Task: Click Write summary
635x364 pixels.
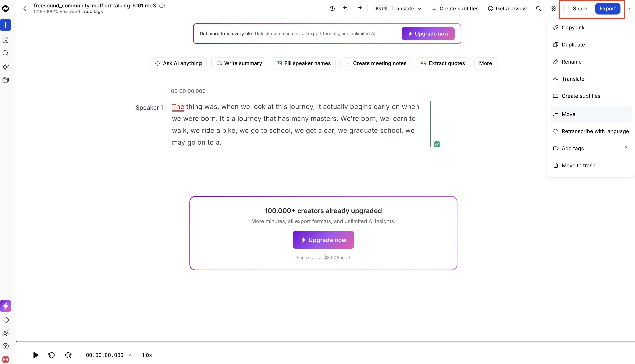Action: (239, 63)
